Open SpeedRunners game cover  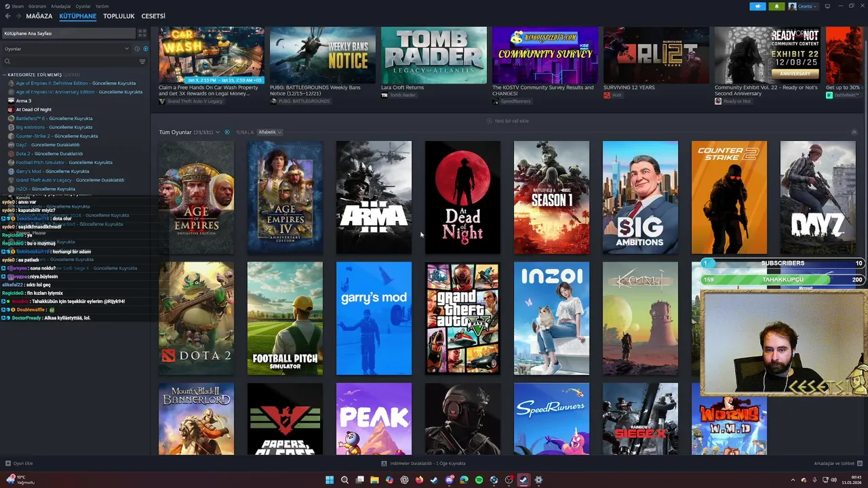point(551,419)
